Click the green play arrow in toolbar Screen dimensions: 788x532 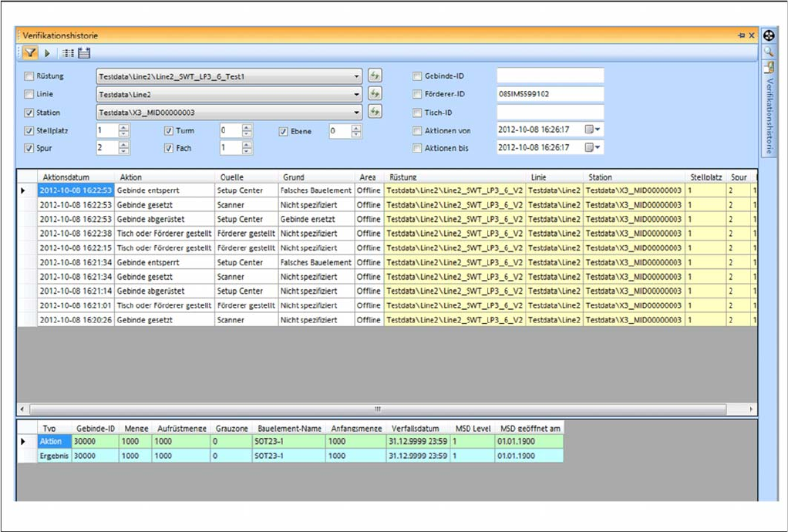[47, 53]
